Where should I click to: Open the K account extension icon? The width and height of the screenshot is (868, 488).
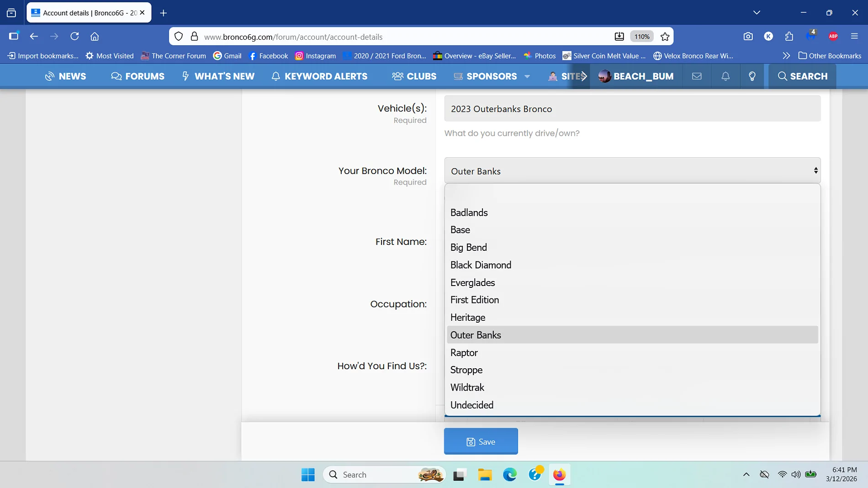(x=768, y=37)
